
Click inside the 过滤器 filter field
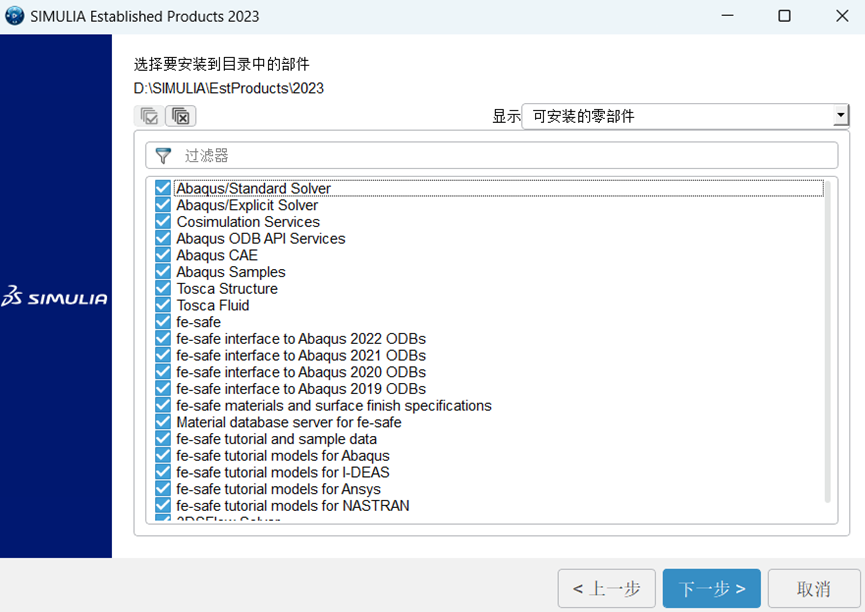[x=400, y=155]
